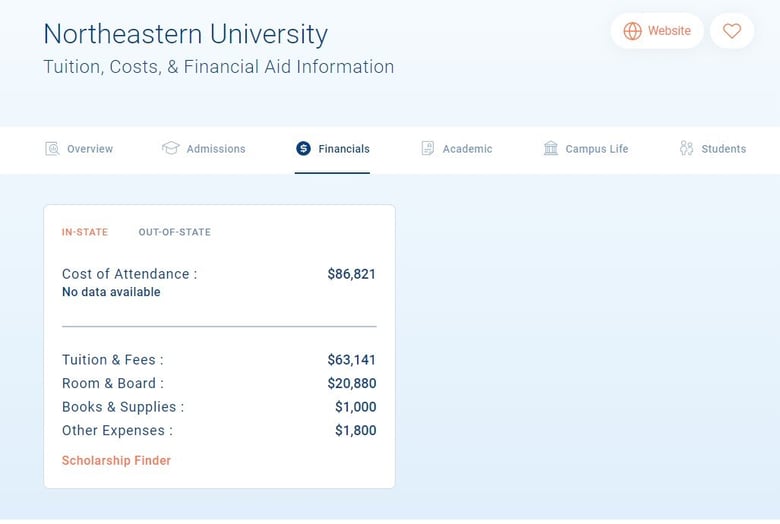This screenshot has height=524, width=780.
Task: Click the Overview magnifier document icon
Action: coord(52,148)
